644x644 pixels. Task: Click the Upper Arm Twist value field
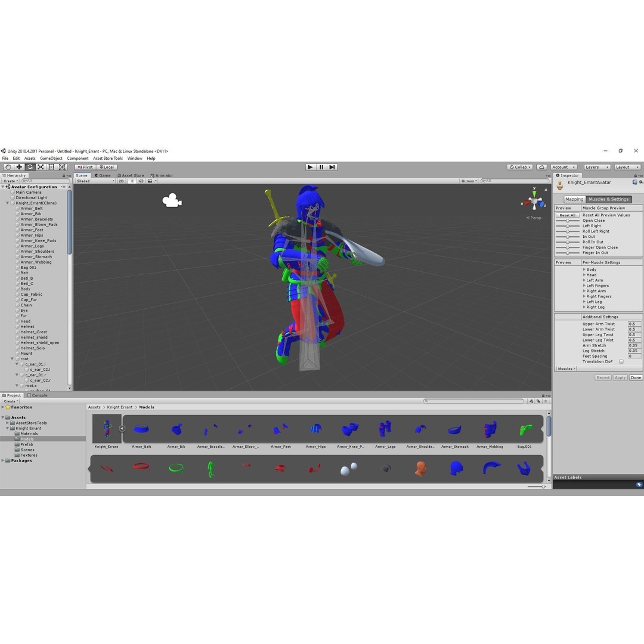634,324
